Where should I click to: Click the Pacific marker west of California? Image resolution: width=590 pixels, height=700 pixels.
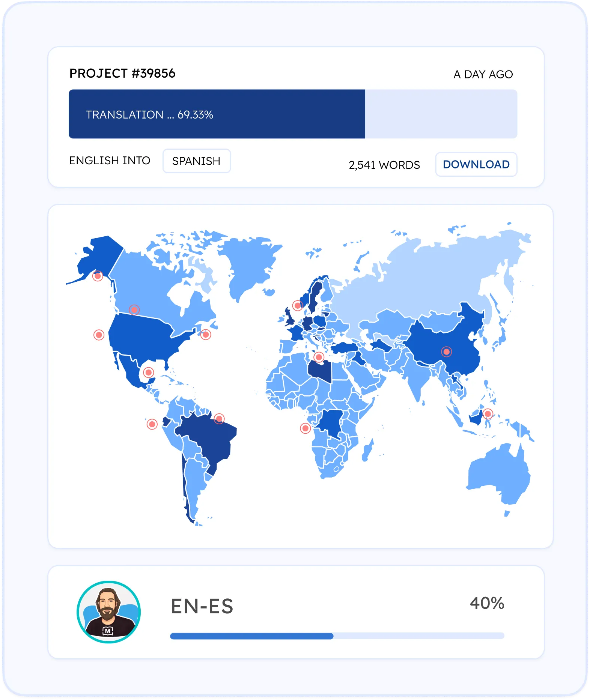click(99, 335)
